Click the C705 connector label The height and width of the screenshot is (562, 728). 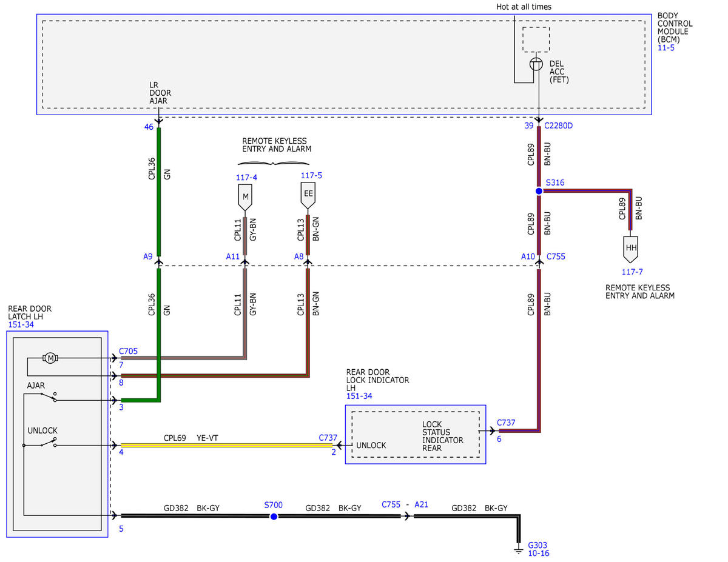click(x=129, y=350)
